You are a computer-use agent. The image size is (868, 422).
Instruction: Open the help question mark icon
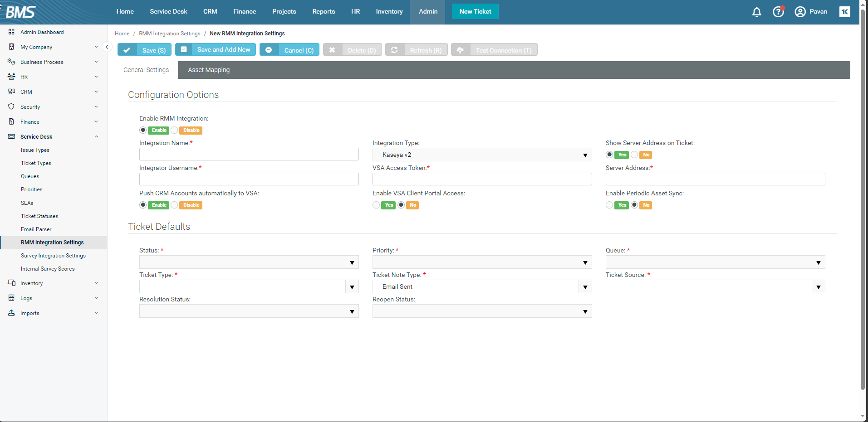coord(778,12)
